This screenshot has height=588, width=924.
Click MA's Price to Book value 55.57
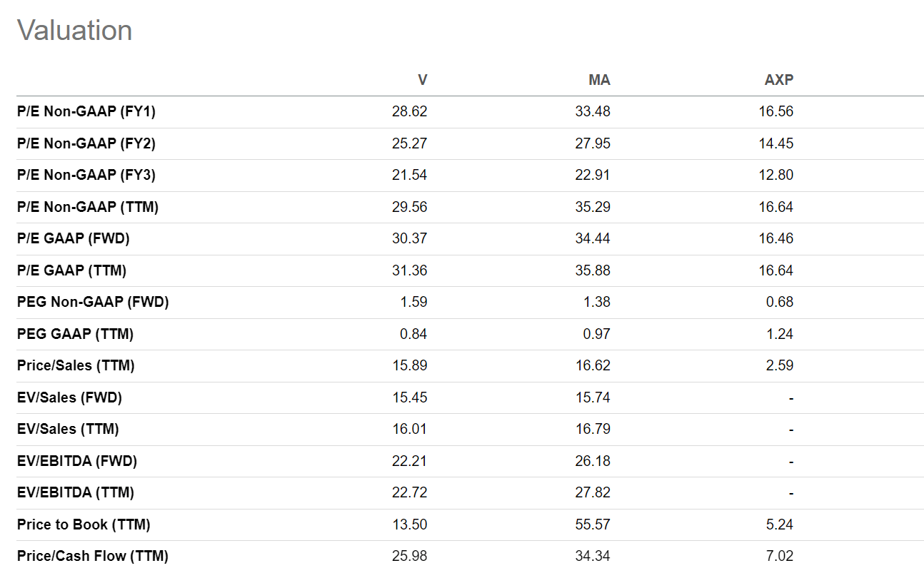point(593,524)
